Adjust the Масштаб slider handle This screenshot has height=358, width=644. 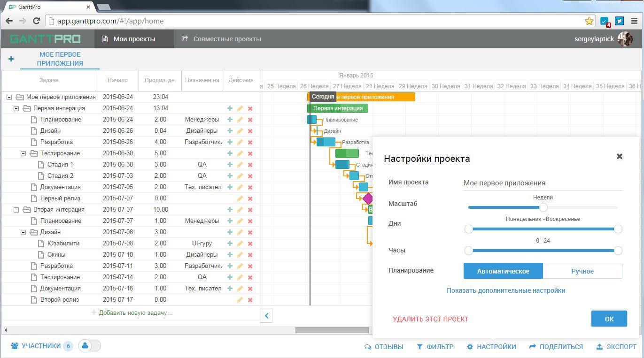pyautogui.click(x=543, y=207)
